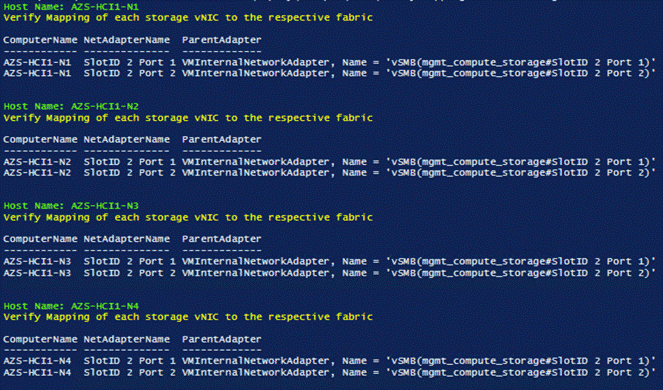Click the AZS-HCI1-N2 cell in Port 1 row
The image size is (663, 390).
pos(37,162)
